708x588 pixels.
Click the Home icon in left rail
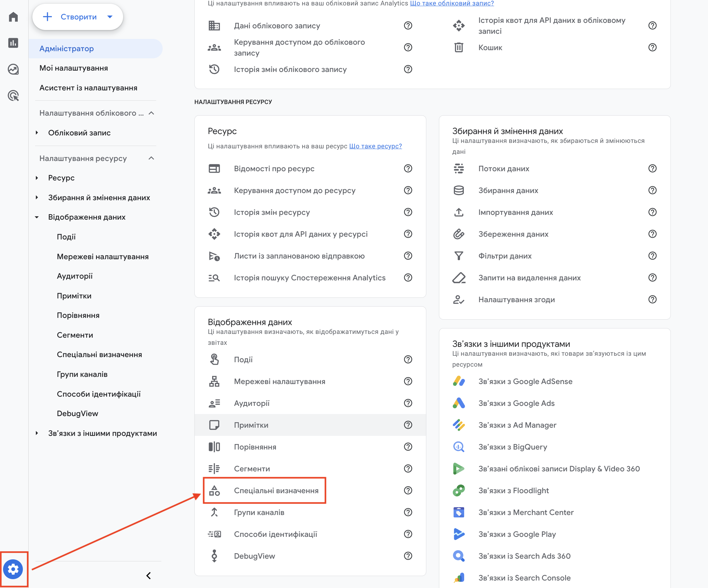pyautogui.click(x=13, y=17)
